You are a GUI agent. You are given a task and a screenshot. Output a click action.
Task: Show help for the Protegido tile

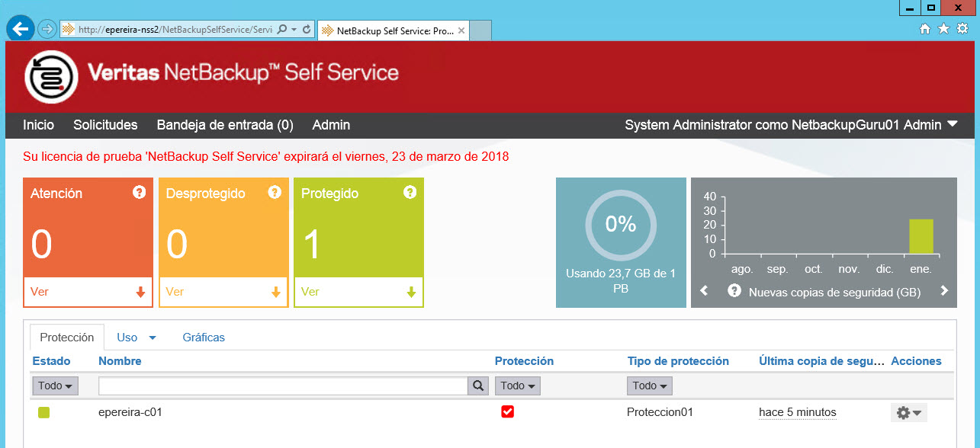(x=410, y=192)
